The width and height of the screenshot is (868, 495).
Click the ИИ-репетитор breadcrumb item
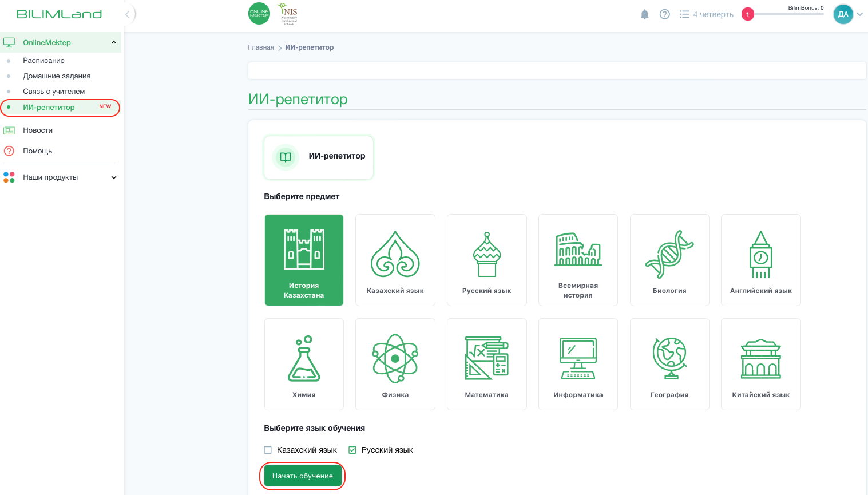pyautogui.click(x=310, y=47)
